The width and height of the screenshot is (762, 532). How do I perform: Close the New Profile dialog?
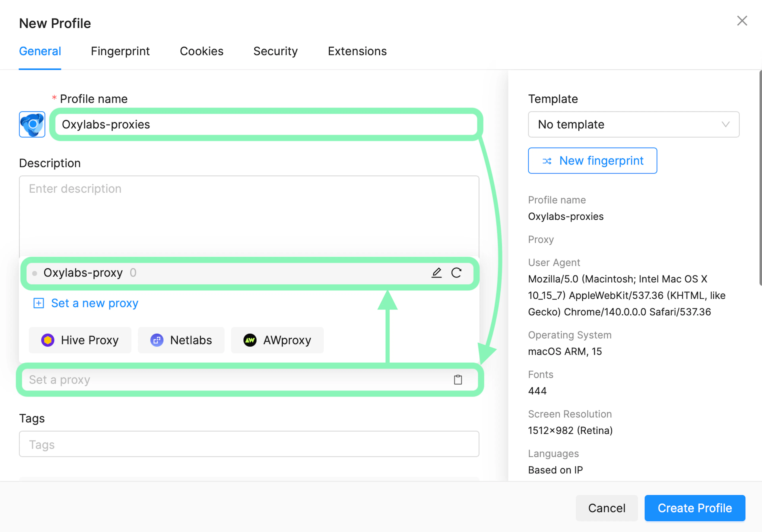coord(742,21)
